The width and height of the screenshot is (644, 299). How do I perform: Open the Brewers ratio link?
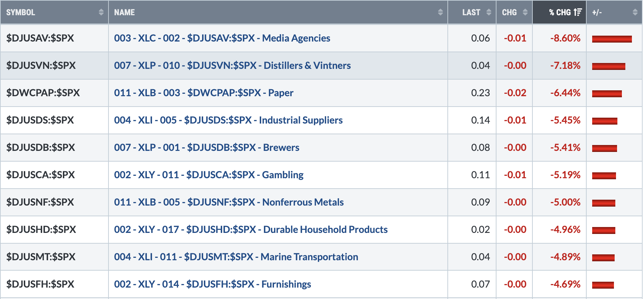pos(207,147)
